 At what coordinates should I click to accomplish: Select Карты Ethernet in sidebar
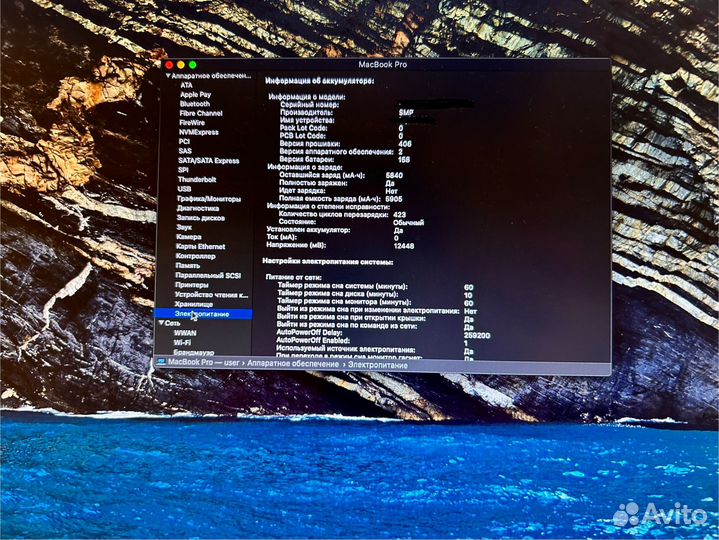pos(200,247)
